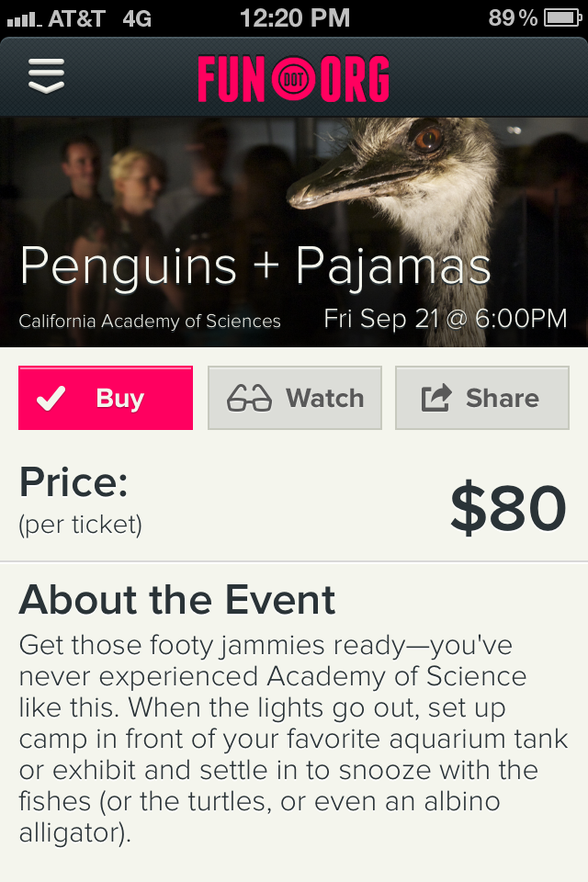This screenshot has height=882, width=588.
Task: Tap the event description paragraph
Action: 294,739
